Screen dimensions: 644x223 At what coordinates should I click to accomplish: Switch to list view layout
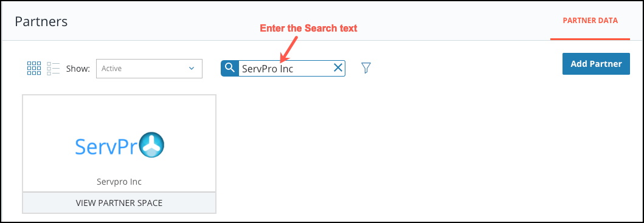[54, 68]
